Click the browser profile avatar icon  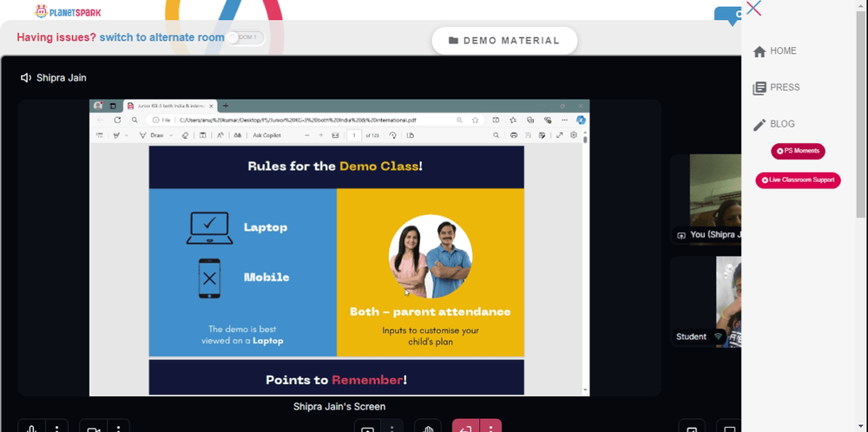(98, 106)
